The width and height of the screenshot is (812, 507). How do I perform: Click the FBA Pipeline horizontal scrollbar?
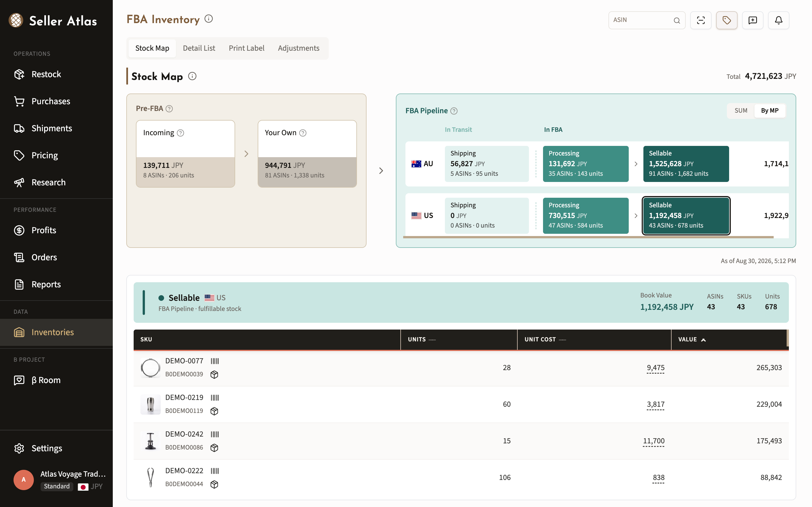tap(588, 237)
